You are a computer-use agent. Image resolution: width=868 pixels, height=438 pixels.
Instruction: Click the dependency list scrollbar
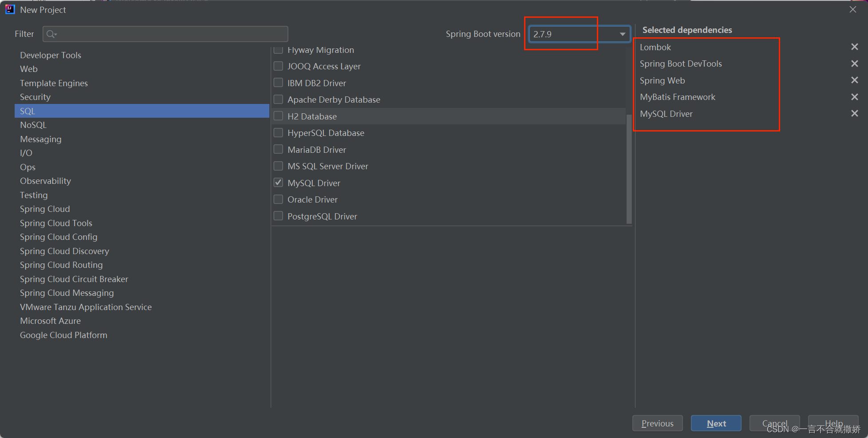(629, 169)
